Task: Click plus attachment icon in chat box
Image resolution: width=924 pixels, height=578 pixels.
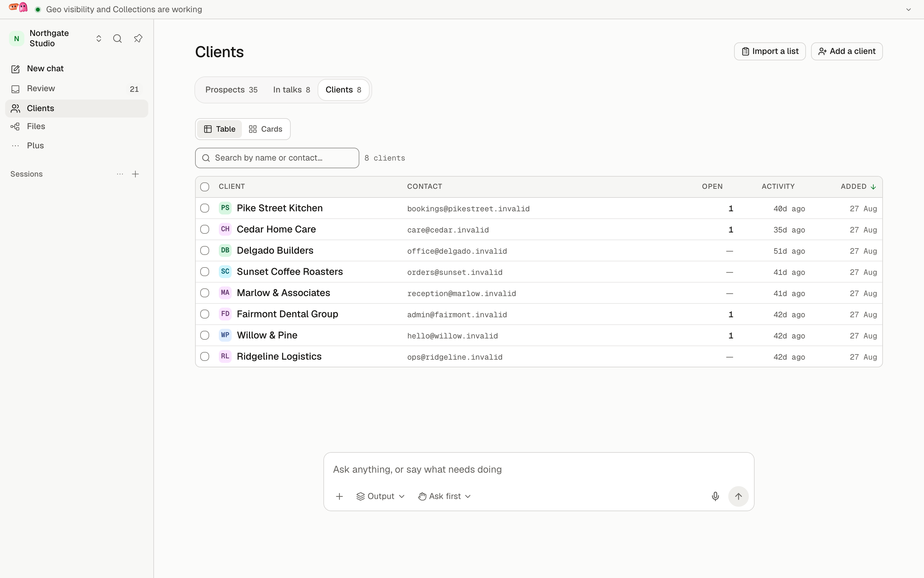Action: click(x=339, y=496)
